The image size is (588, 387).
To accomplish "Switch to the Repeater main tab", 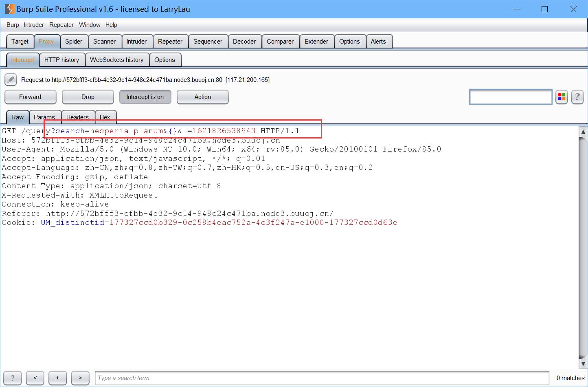I will pos(170,42).
